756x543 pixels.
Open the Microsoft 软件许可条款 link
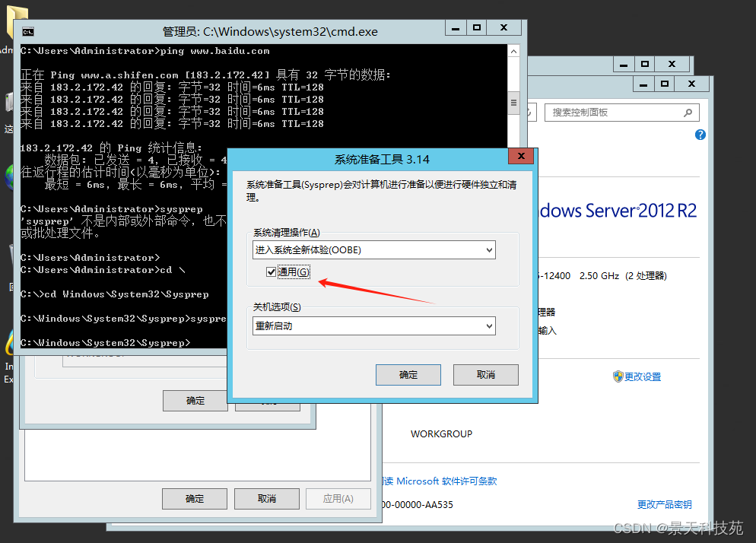point(446,481)
